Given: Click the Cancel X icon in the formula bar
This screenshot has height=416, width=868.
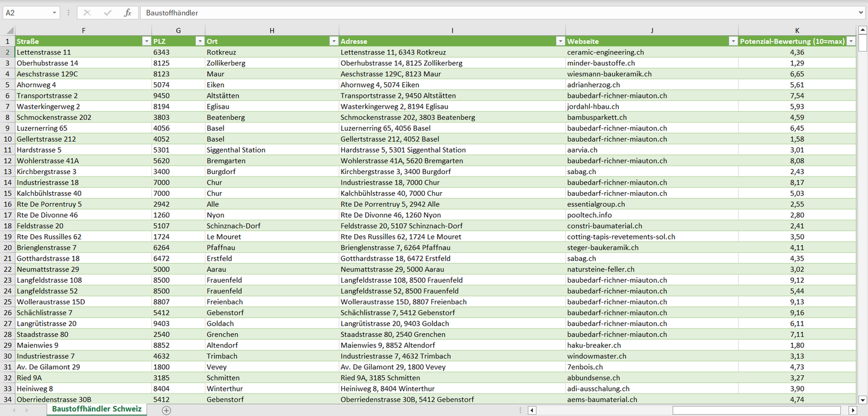Looking at the screenshot, I should (87, 13).
